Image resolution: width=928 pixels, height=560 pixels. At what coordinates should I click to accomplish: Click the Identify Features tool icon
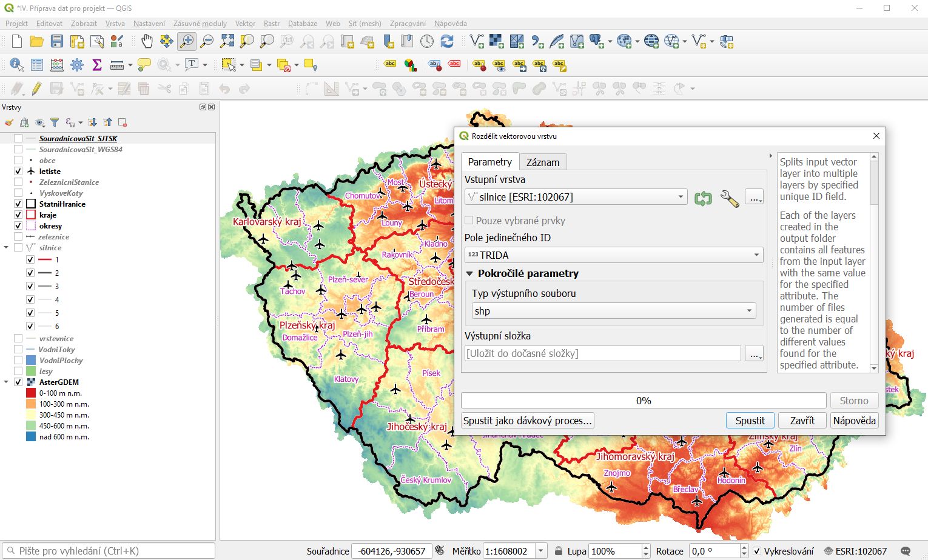(x=16, y=65)
